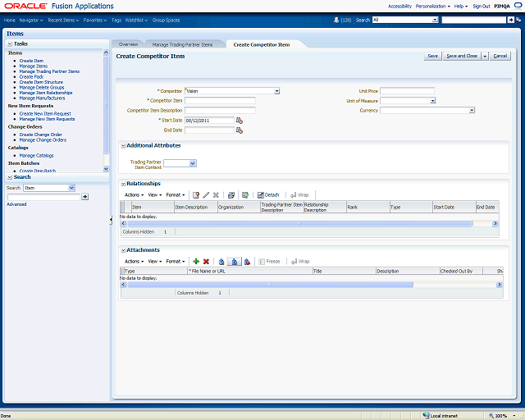Collapse the Additional Attributes section
Image resolution: width=525 pixels, height=420 pixels.
(x=123, y=146)
